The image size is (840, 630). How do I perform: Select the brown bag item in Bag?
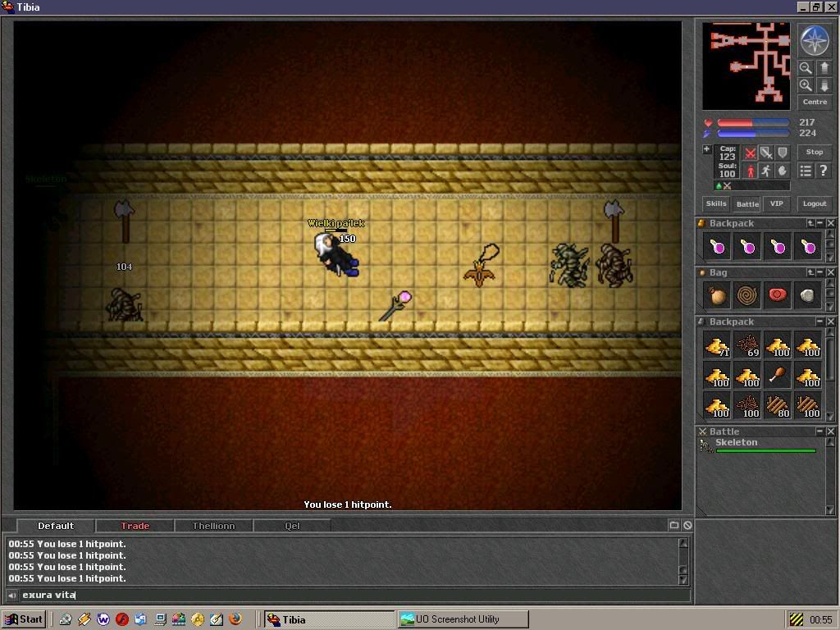pyautogui.click(x=717, y=295)
